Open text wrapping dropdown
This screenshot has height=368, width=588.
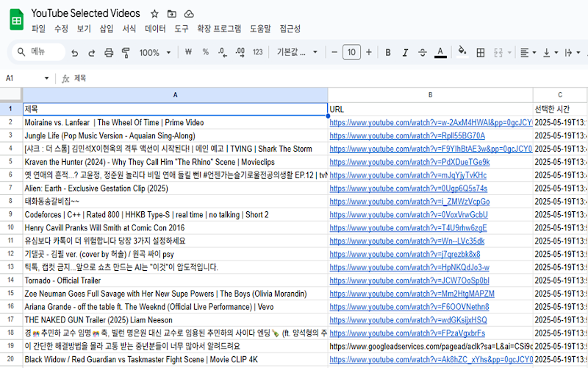[573, 52]
